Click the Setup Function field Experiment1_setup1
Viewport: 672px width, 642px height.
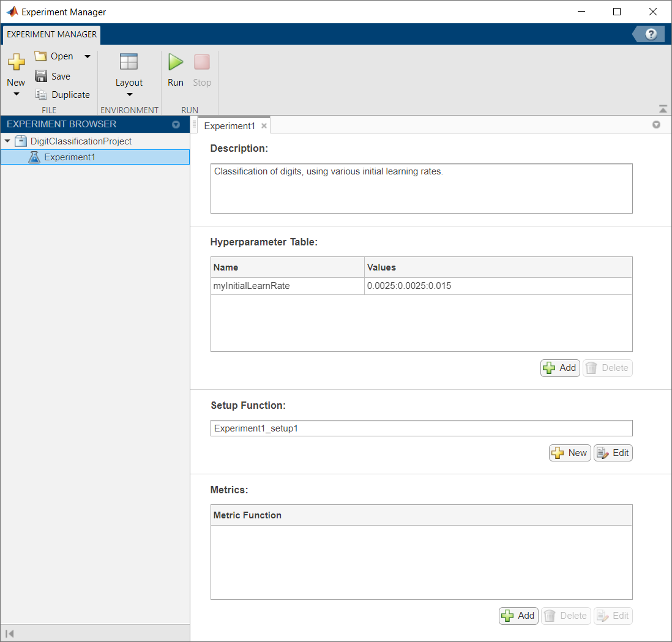click(x=421, y=428)
